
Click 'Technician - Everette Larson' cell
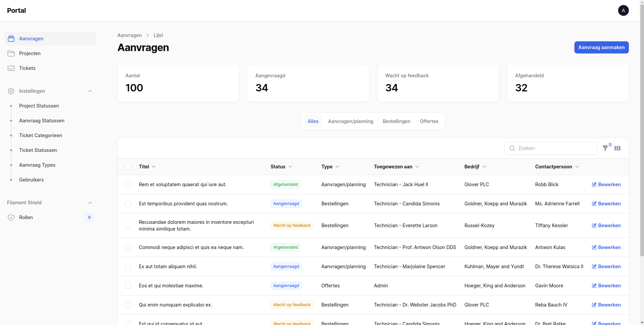[x=406, y=226]
